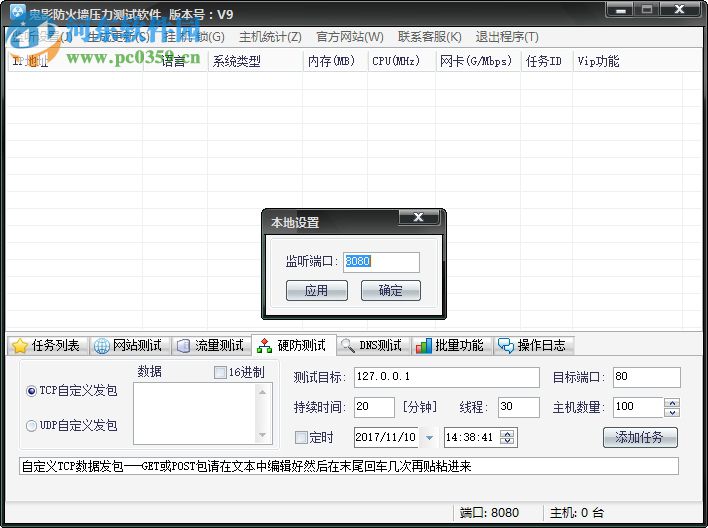Switch to the 流量测试 tab

point(211,346)
